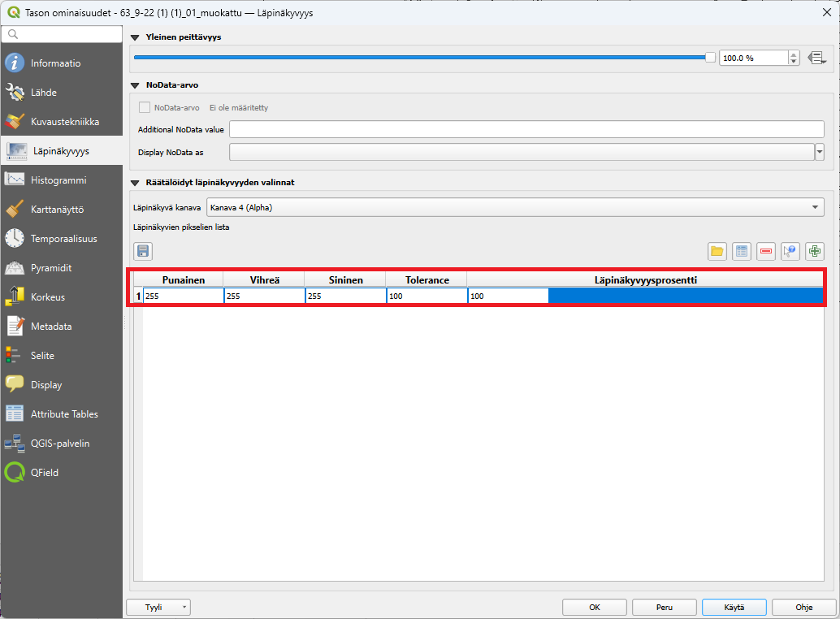Viewport: 840px width, 619px height.
Task: Click the Sininen 255 cell
Action: pos(346,297)
